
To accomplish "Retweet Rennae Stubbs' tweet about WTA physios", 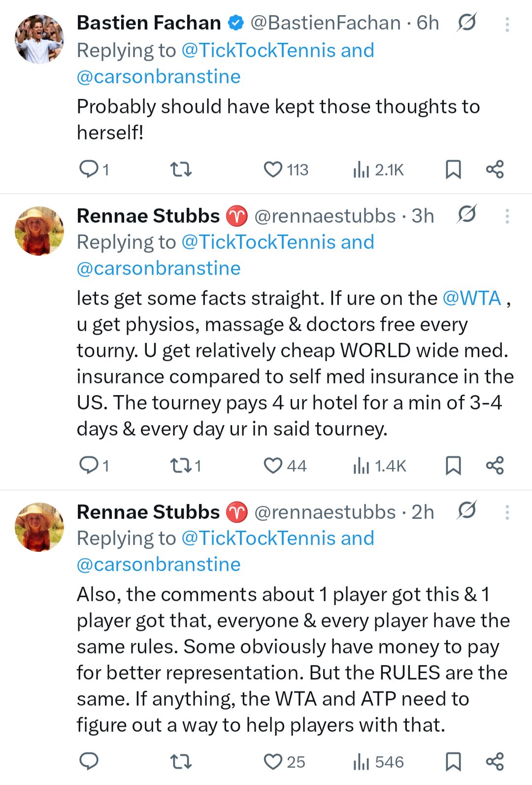I will pyautogui.click(x=180, y=465).
